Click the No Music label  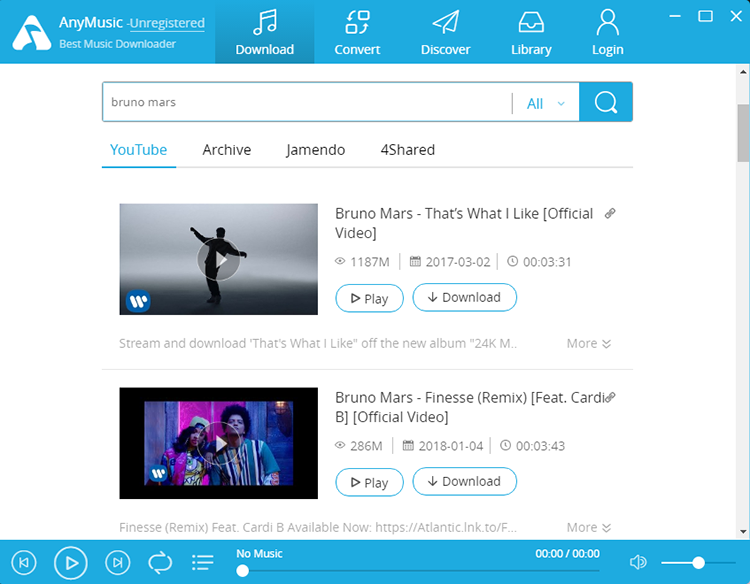pos(259,554)
